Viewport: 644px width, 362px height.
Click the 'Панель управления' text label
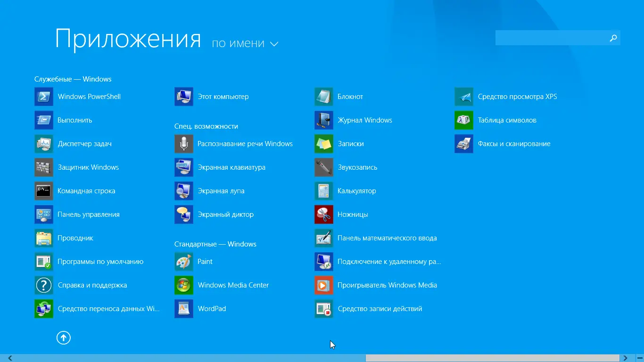pyautogui.click(x=89, y=214)
